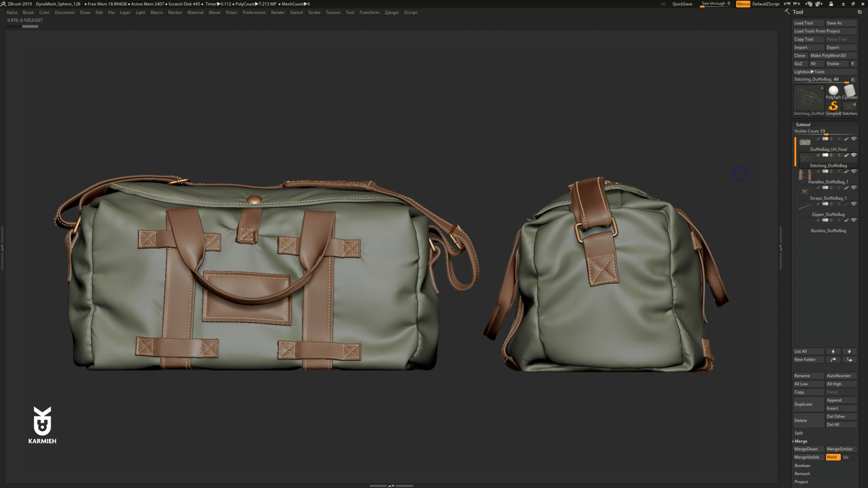Hide Straps_DuffleBag_1 using its eye icon

point(854,188)
